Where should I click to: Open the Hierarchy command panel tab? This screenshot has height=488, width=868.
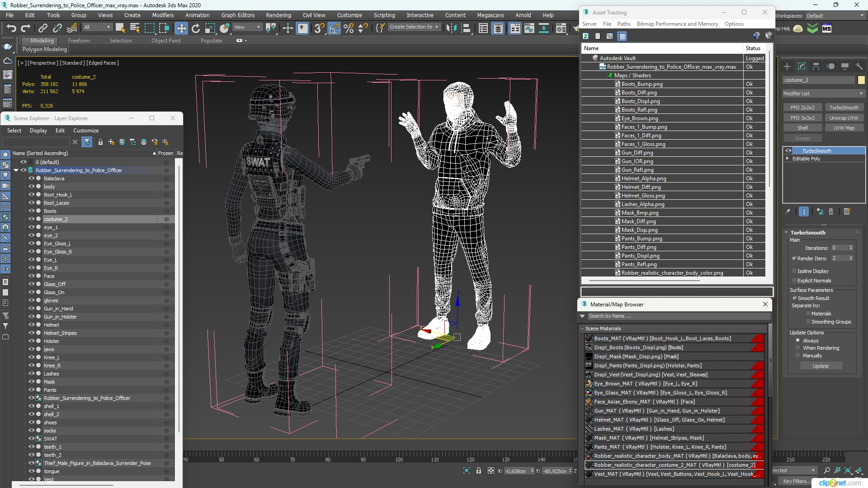pos(816,66)
